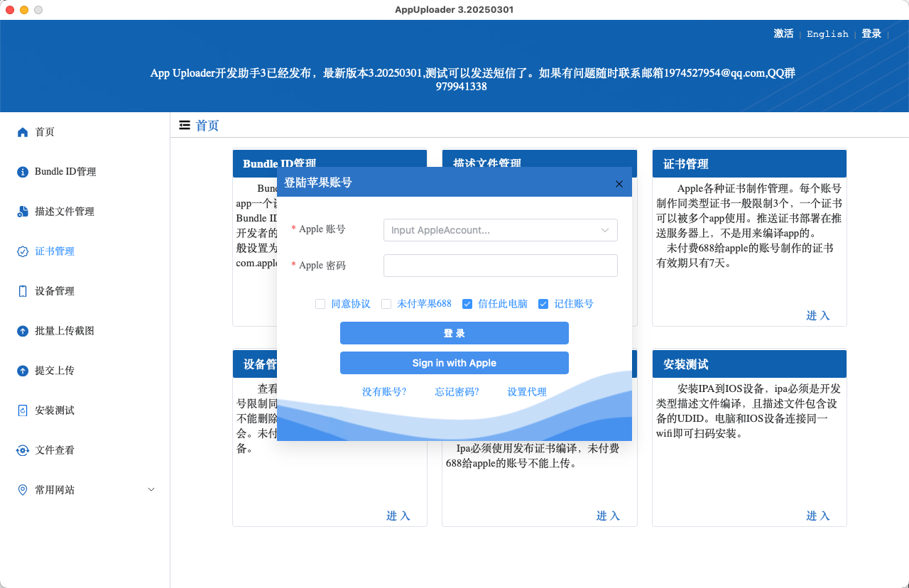Click the 文件查看 sidebar icon
Image resolution: width=909 pixels, height=588 pixels.
[x=23, y=450]
